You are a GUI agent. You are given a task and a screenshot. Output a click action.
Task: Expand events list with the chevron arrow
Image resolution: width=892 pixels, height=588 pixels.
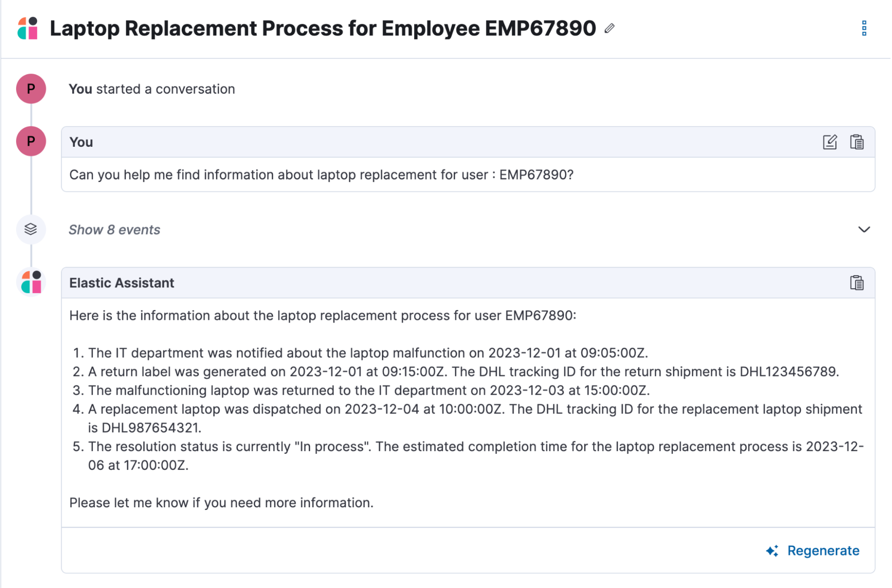pos(864,229)
